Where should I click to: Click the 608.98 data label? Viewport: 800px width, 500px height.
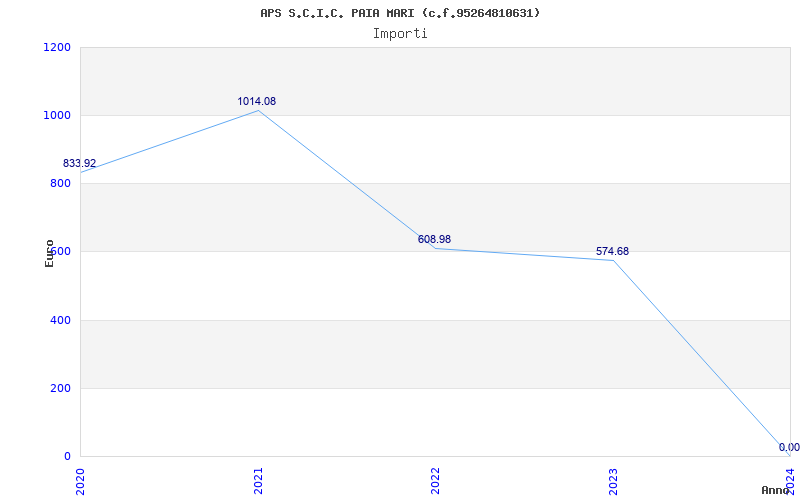[x=434, y=239]
